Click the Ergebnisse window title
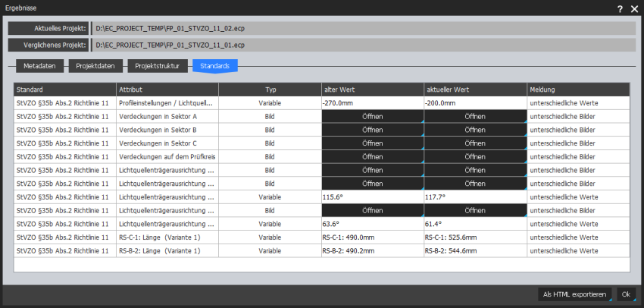The height and width of the screenshot is (308, 644). 20,8
